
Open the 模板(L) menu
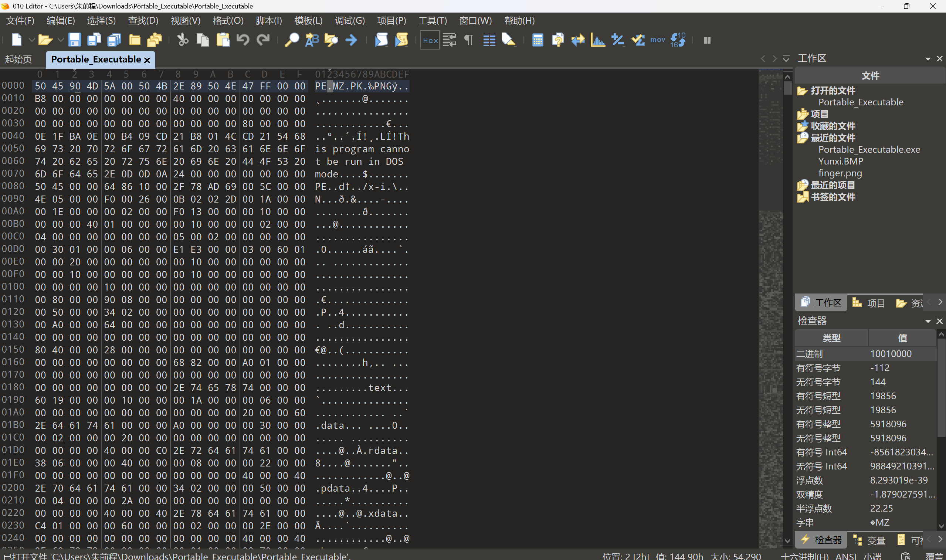coord(308,21)
